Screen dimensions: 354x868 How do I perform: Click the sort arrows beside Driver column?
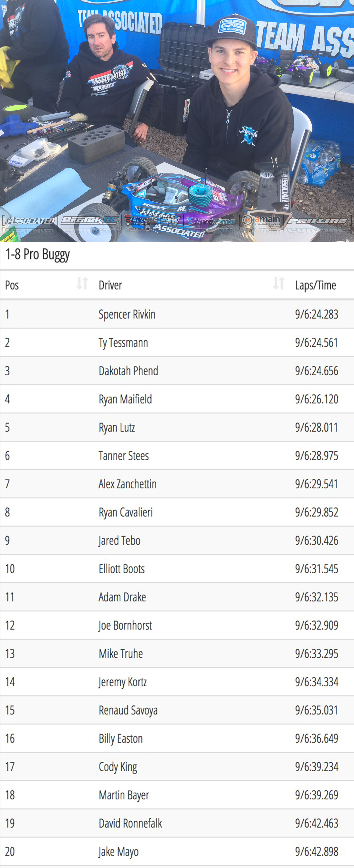click(279, 283)
